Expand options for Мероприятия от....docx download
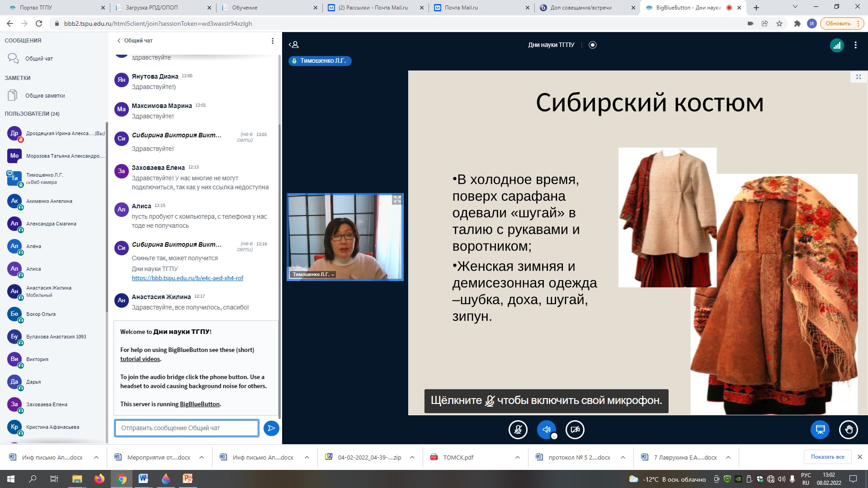The width and height of the screenshot is (868, 488). coord(202,457)
